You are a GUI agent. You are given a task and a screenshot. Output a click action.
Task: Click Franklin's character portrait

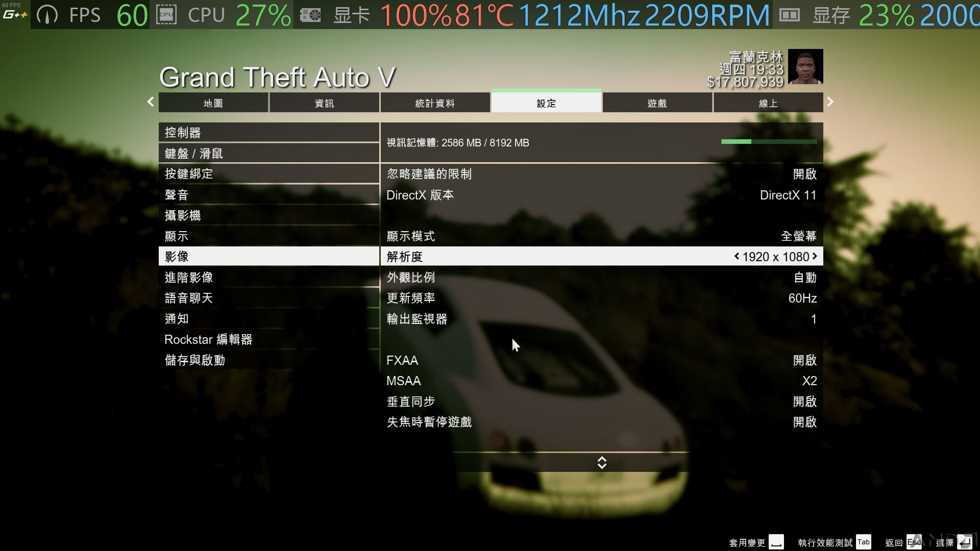coord(805,66)
